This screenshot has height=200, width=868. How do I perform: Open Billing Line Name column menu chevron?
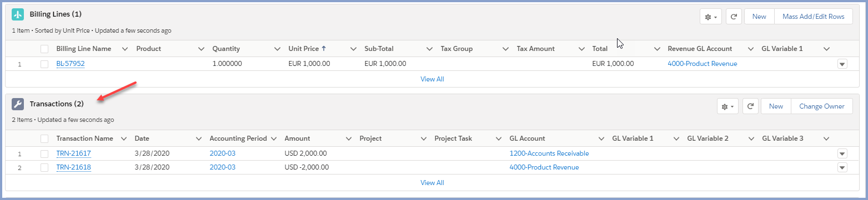(124, 49)
